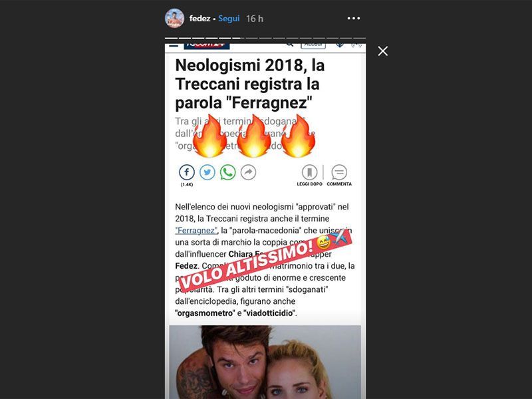
Task: Bookmark with Leggi Dopo icon
Action: click(x=309, y=175)
